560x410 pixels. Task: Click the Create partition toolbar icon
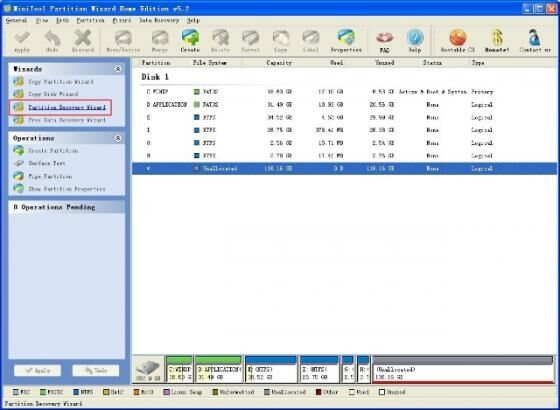point(190,38)
